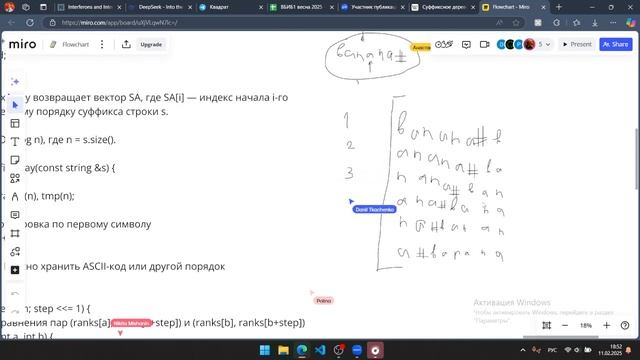The height and width of the screenshot is (360, 640).
Task: Show hidden system tray icons
Action: click(x=523, y=350)
